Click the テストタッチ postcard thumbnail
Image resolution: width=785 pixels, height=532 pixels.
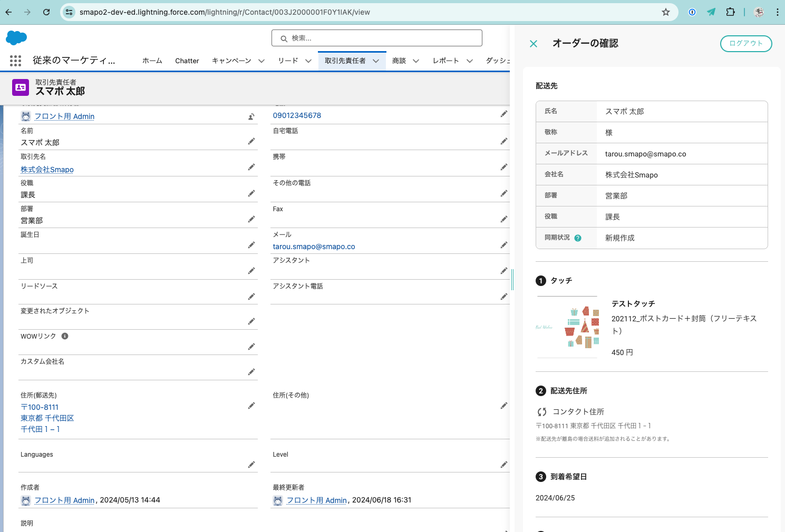[567, 327]
